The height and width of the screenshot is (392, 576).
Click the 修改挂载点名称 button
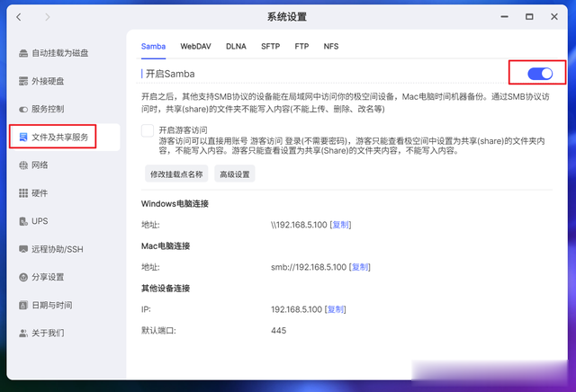point(176,174)
